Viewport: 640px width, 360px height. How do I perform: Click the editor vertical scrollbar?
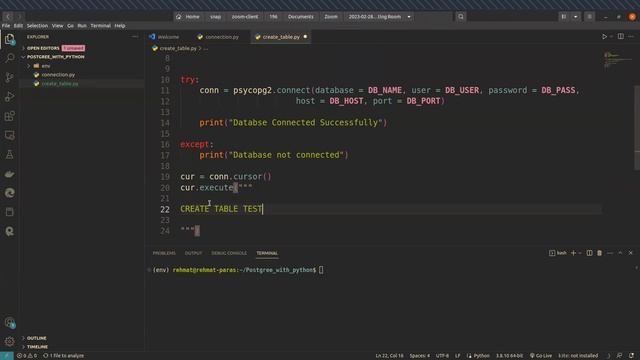click(637, 127)
